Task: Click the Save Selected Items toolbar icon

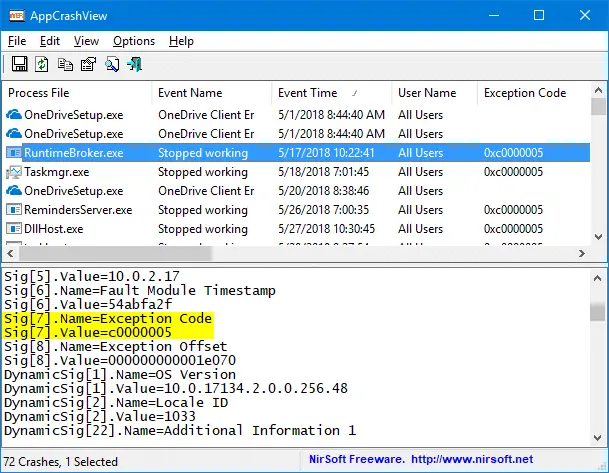Action: point(19,64)
